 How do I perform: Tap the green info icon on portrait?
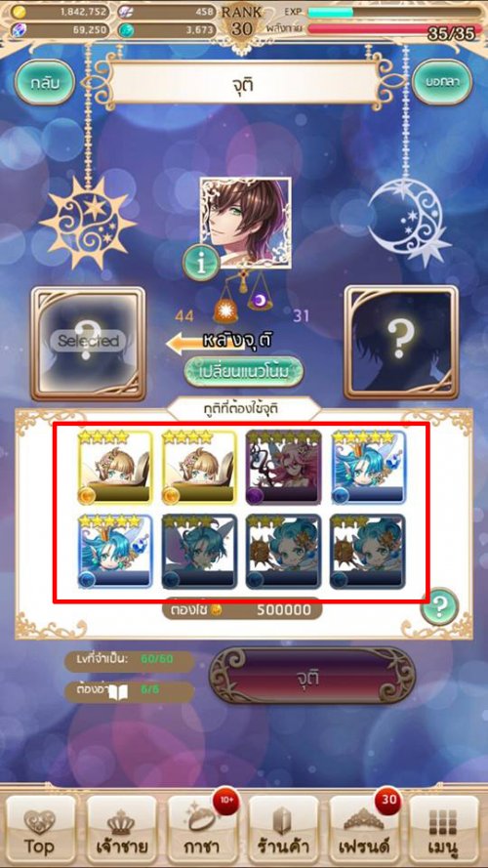coord(201,264)
